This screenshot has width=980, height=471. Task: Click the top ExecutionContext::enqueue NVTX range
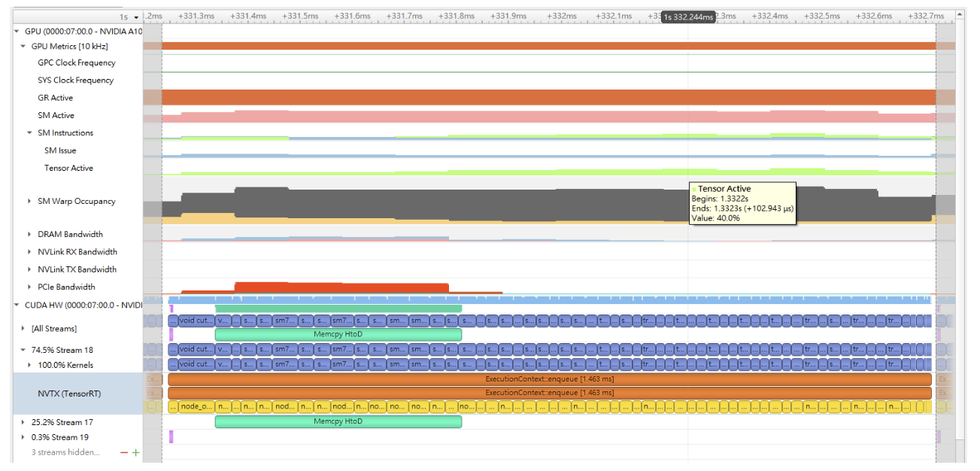(x=549, y=379)
